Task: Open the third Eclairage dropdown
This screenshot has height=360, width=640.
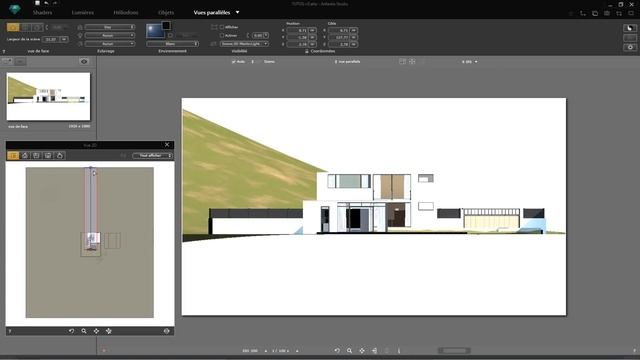Action: coord(110,44)
